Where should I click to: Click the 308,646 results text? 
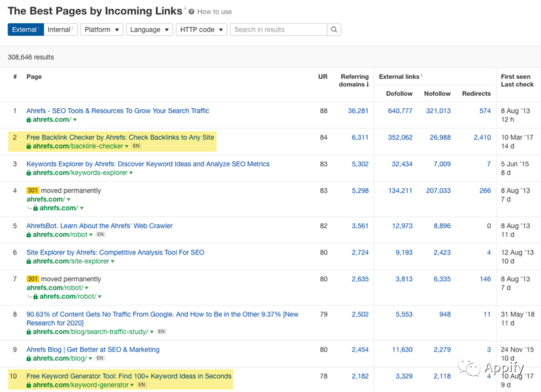click(x=31, y=58)
